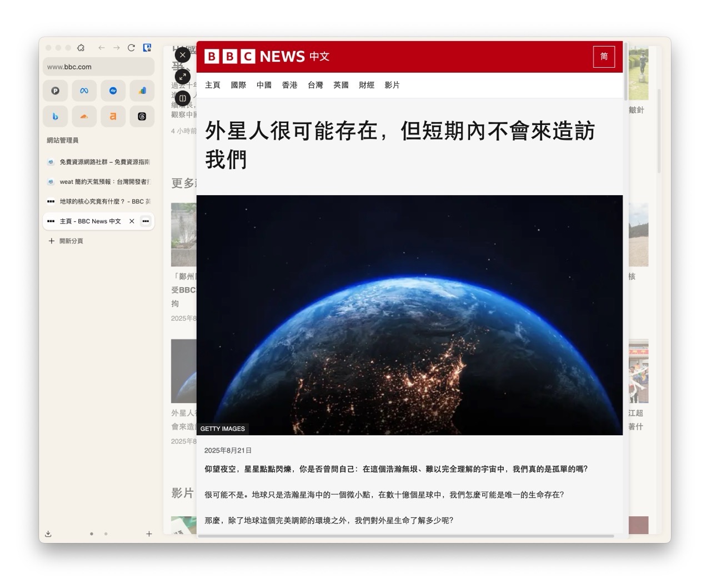This screenshot has height=588, width=711.
Task: Open preview in split view
Action: [183, 98]
